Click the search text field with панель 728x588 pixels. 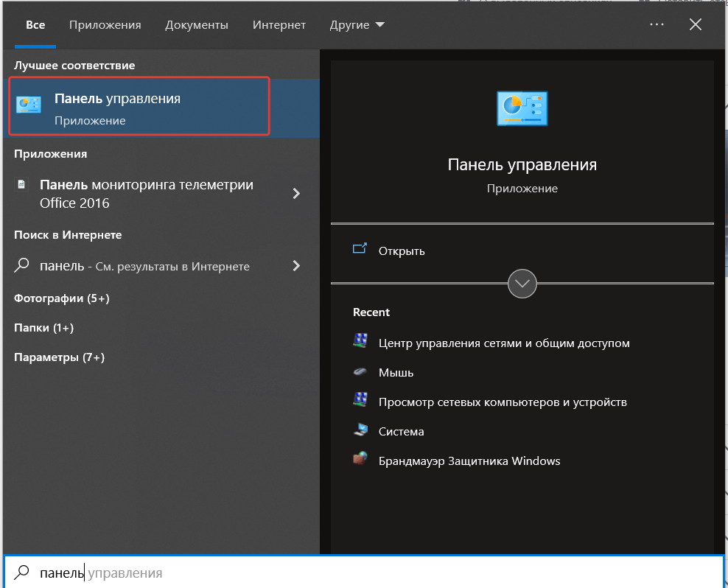pos(368,573)
